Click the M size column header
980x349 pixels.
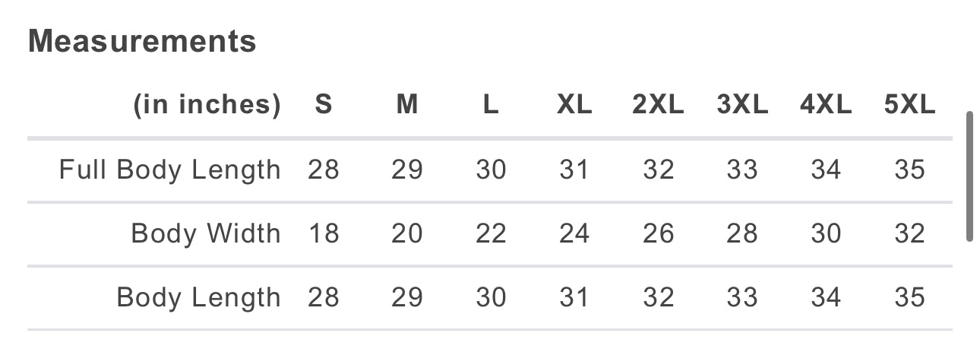pyautogui.click(x=407, y=105)
